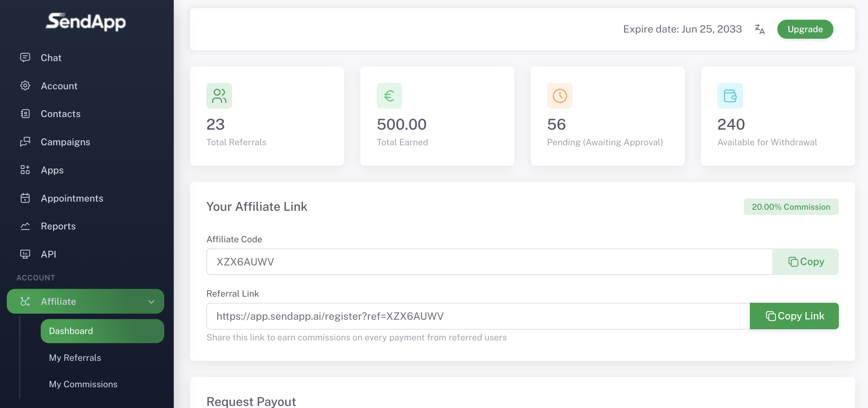The image size is (868, 408).
Task: Click the withdrawal wallet icon
Action: click(x=730, y=96)
